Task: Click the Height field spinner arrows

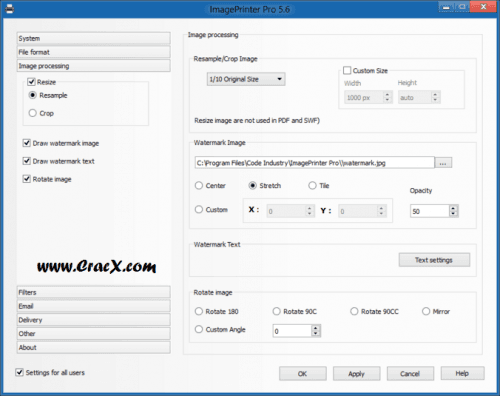Action: pos(435,97)
